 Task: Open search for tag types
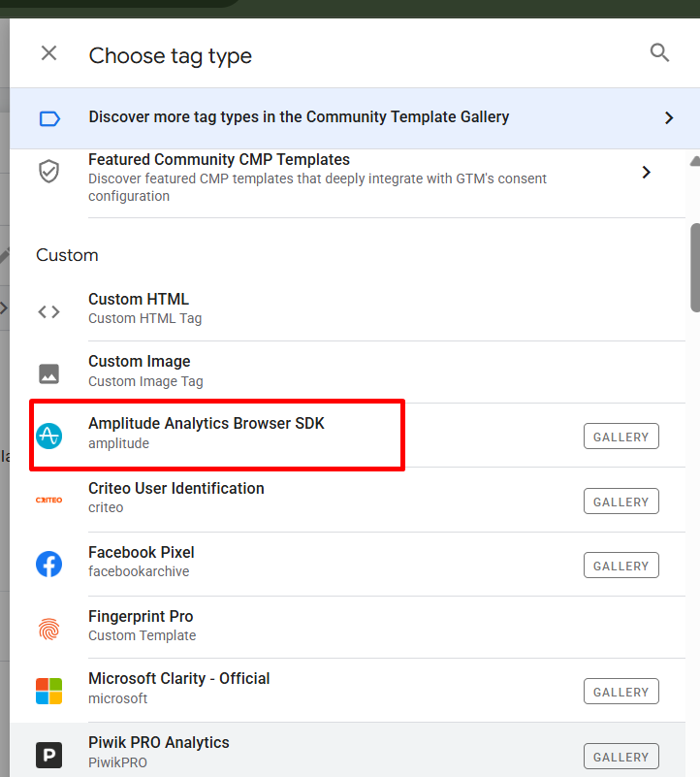[659, 53]
